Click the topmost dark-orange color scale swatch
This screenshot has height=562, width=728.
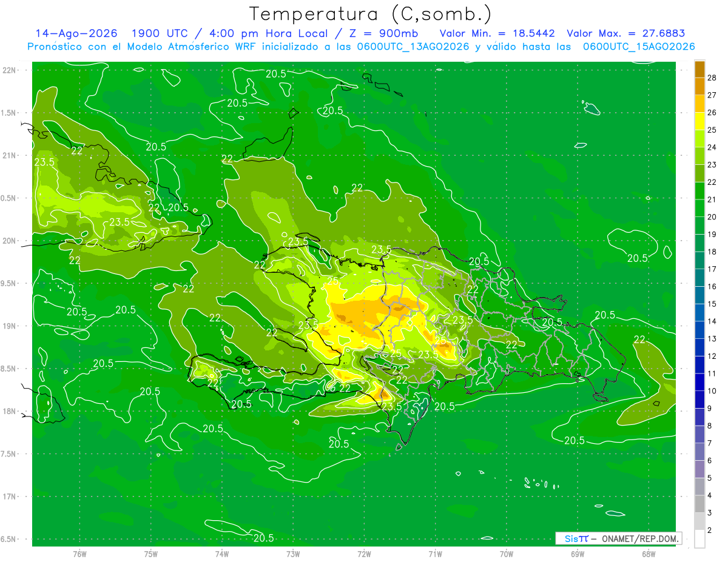click(700, 70)
